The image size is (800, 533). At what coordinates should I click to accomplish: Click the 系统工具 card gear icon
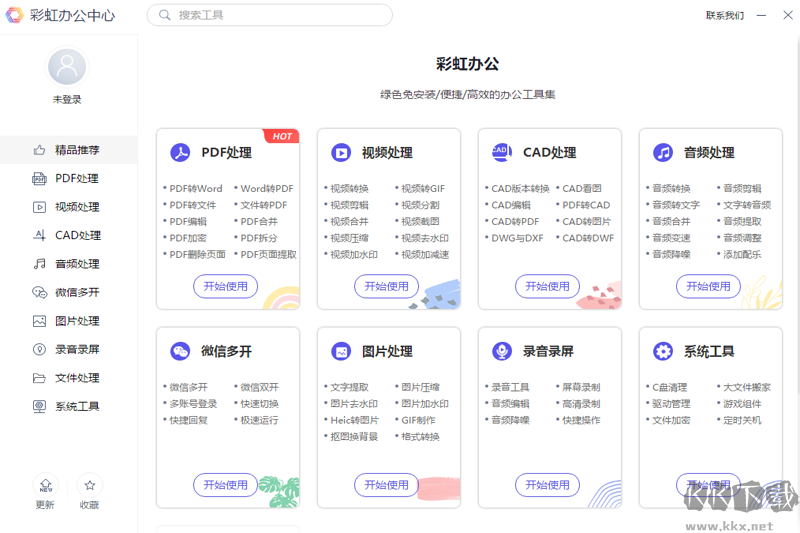[663, 351]
